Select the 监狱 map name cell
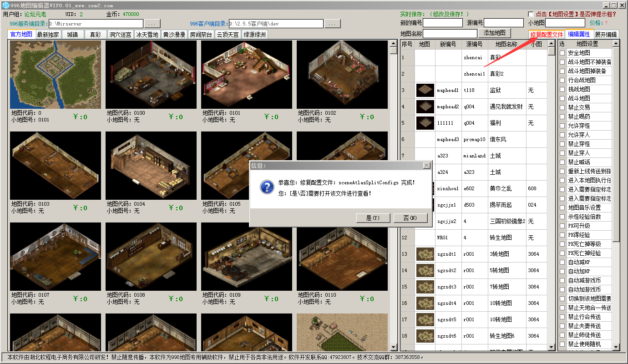628x364 pixels. point(507,90)
